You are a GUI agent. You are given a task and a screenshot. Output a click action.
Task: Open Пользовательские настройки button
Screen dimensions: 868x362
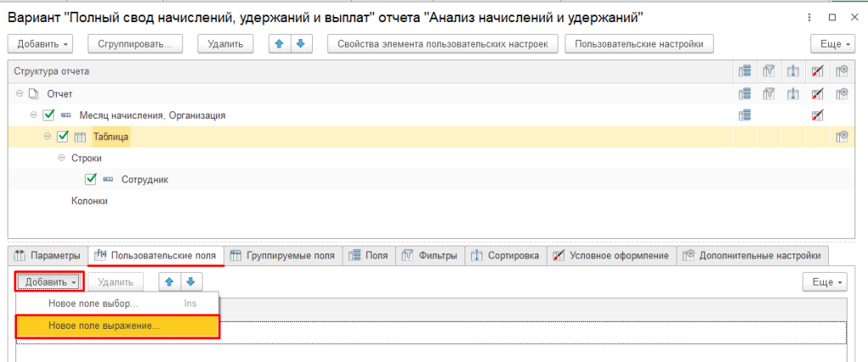click(x=639, y=44)
